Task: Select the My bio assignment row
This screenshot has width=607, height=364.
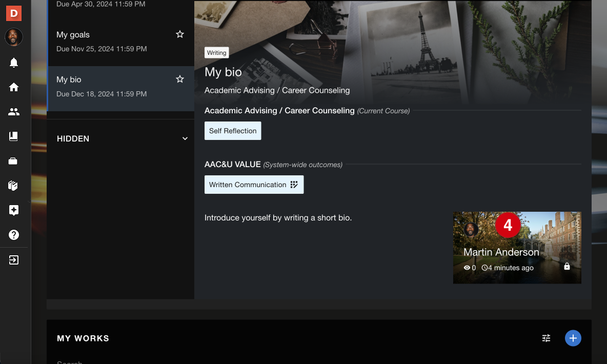Action: pos(121,89)
